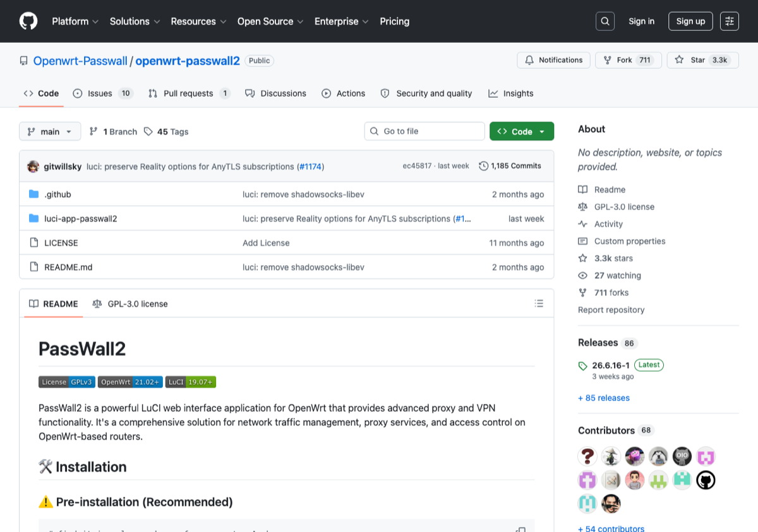The width and height of the screenshot is (758, 532).
Task: View the 27 watching link
Action: pyautogui.click(x=610, y=276)
